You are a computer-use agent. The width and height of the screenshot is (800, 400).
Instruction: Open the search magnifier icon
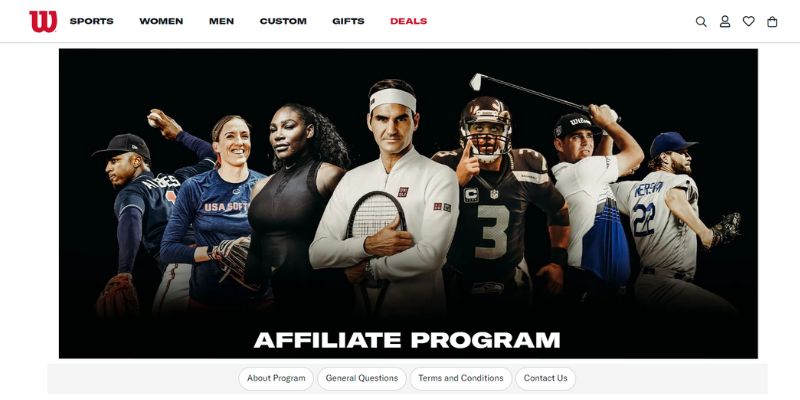pyautogui.click(x=701, y=21)
